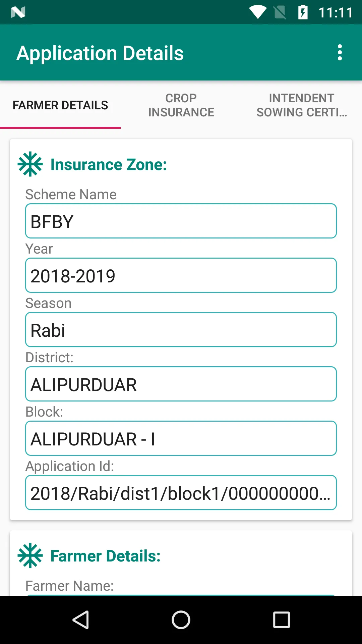Tap the snowflake icon beside Insurance Zone
Screen dimensions: 362x644
click(x=30, y=164)
